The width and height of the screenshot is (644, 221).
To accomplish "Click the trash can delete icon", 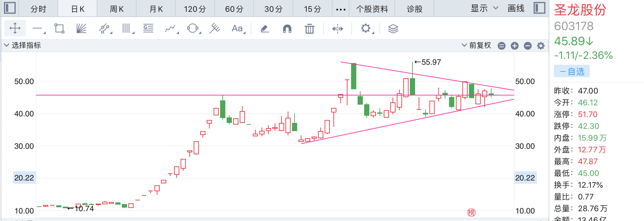I will [x=309, y=29].
